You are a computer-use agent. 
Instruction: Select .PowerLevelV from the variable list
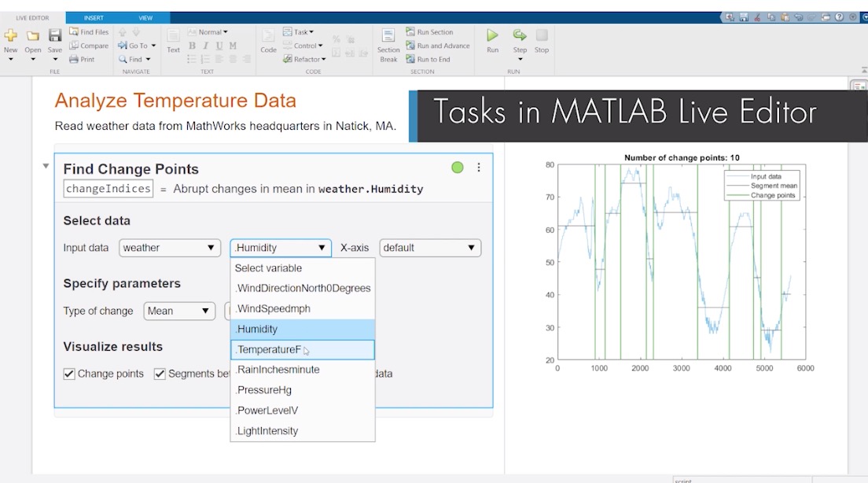[303, 411]
